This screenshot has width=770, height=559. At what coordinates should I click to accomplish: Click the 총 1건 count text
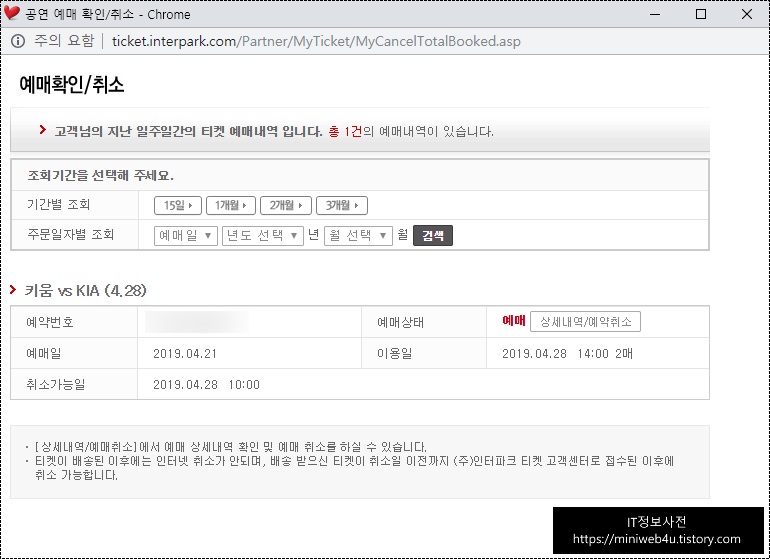point(345,132)
